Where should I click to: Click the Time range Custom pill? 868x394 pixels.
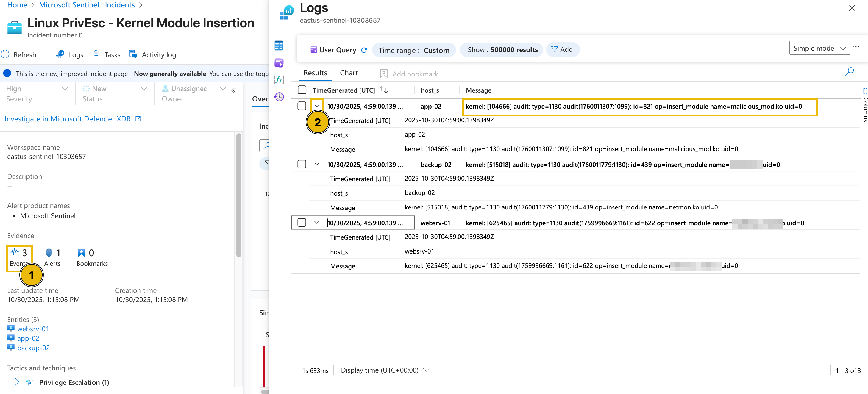tap(413, 50)
